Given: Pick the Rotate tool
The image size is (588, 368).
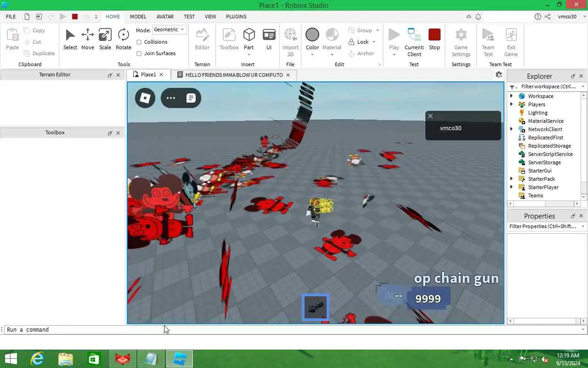Looking at the screenshot, I should pos(123,39).
